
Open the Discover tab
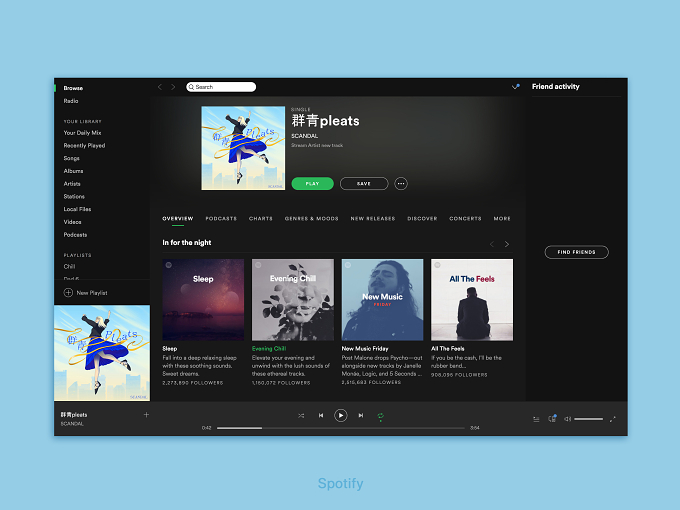(x=422, y=219)
